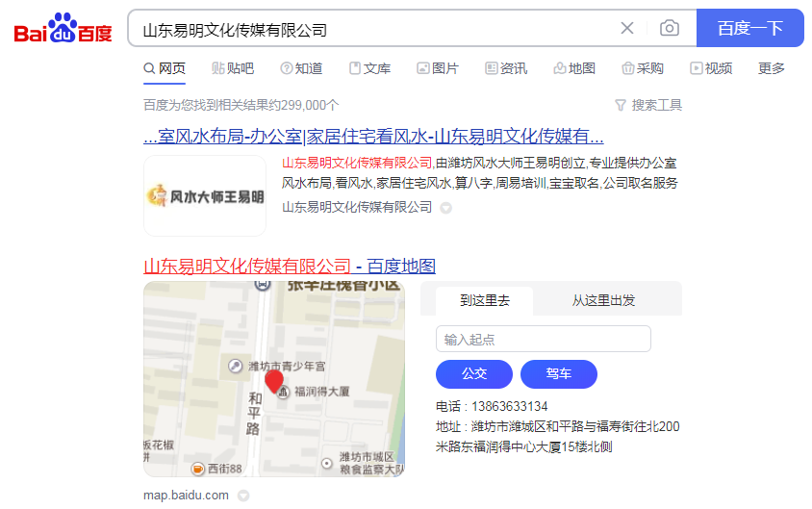Click the 驾车 route button

[x=559, y=373]
